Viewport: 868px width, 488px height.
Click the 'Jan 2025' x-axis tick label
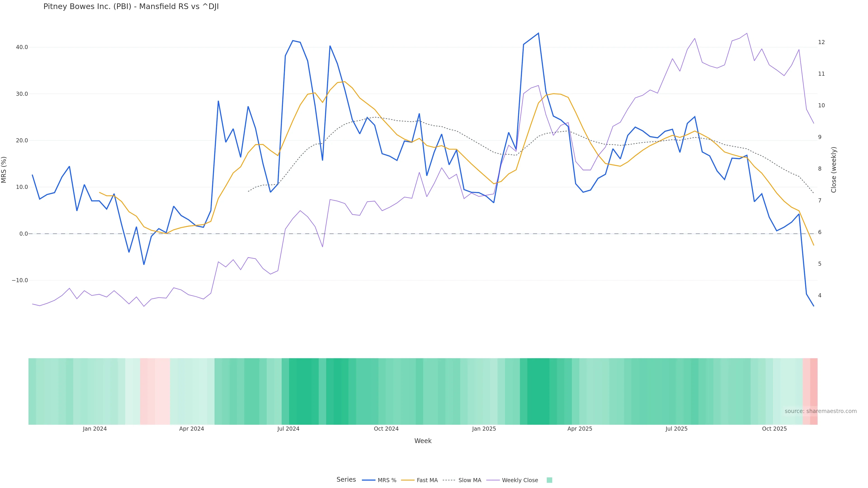coord(484,429)
